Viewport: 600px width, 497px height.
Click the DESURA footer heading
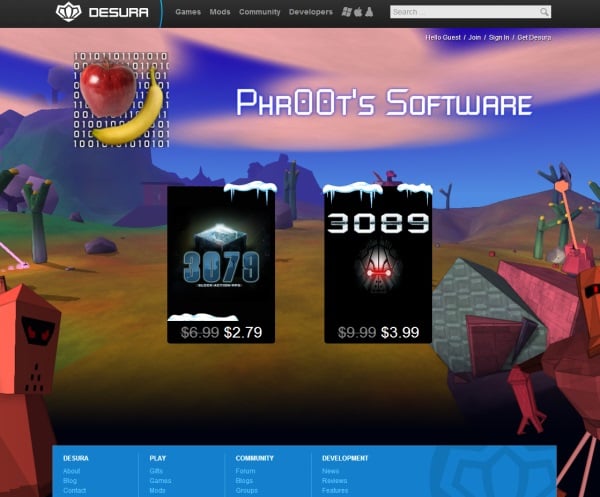(76, 458)
